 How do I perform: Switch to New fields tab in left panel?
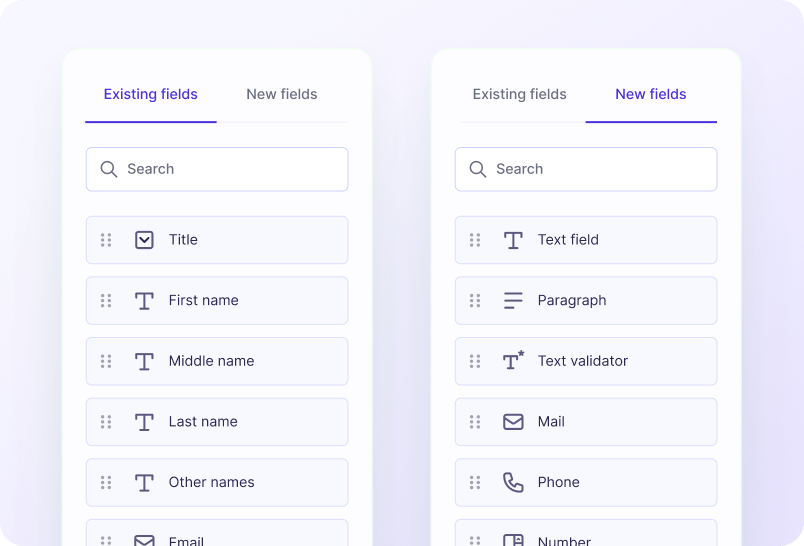pyautogui.click(x=282, y=95)
